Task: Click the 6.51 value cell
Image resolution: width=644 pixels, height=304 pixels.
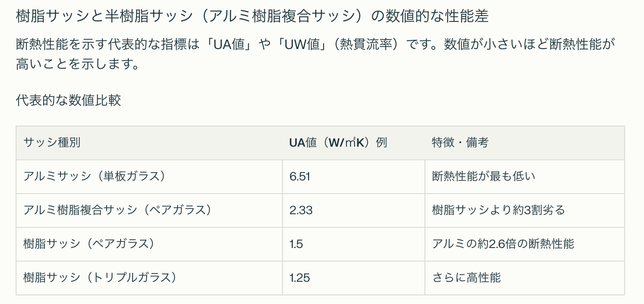Action: tap(354, 177)
